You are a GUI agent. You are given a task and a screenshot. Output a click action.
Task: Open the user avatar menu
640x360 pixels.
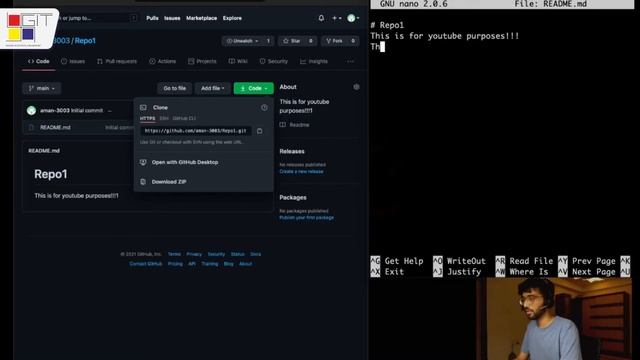(x=353, y=18)
